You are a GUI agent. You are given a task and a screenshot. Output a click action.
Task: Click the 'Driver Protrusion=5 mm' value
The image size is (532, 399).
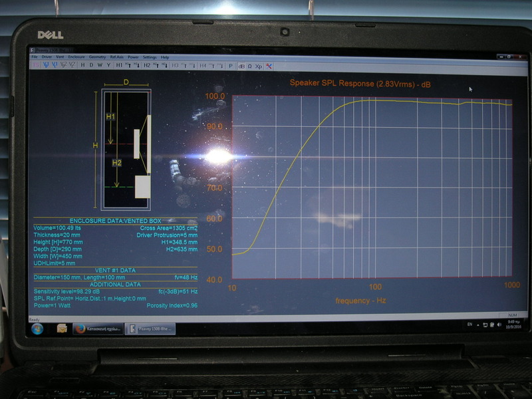click(x=167, y=235)
